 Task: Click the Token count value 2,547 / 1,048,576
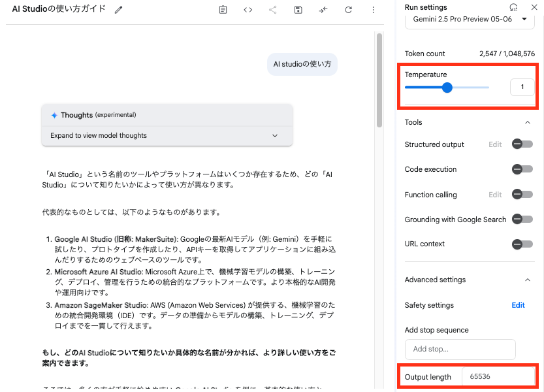(x=507, y=54)
